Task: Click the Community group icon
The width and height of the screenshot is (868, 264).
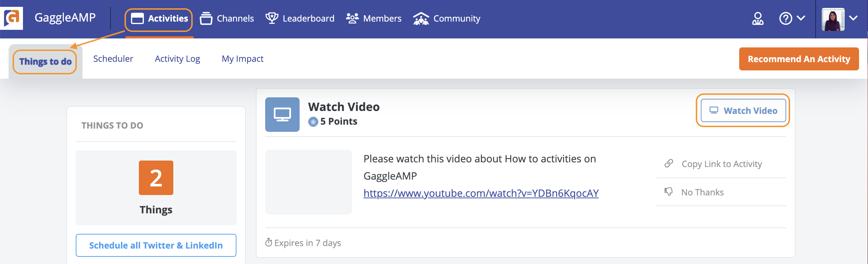Action: [x=421, y=18]
